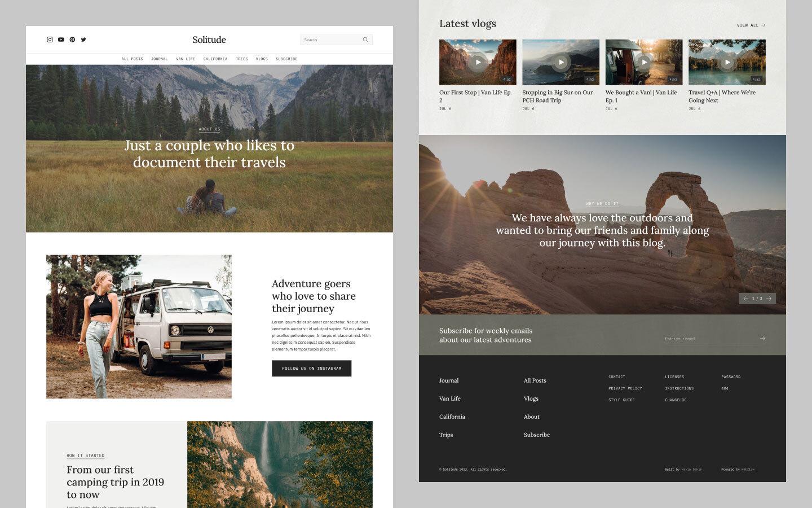The width and height of the screenshot is (812, 508).
Task: Go to previous slide using the left arrow
Action: pos(745,299)
